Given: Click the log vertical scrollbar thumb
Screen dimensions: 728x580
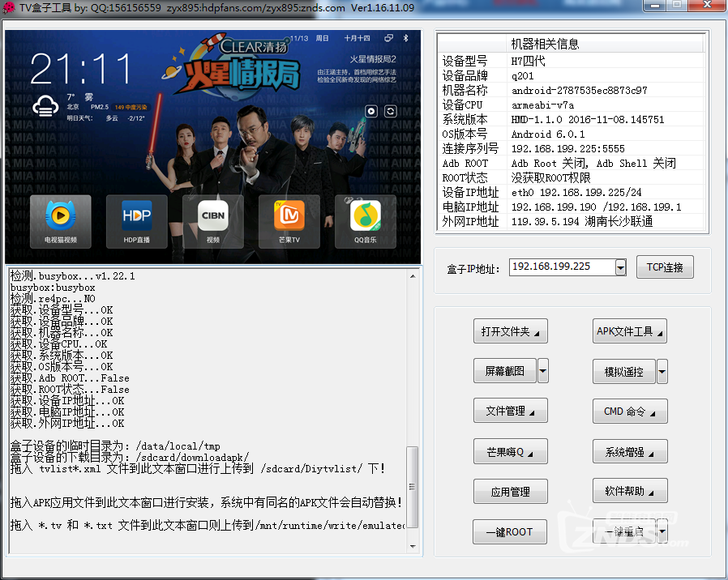Looking at the screenshot, I should pos(413,487).
